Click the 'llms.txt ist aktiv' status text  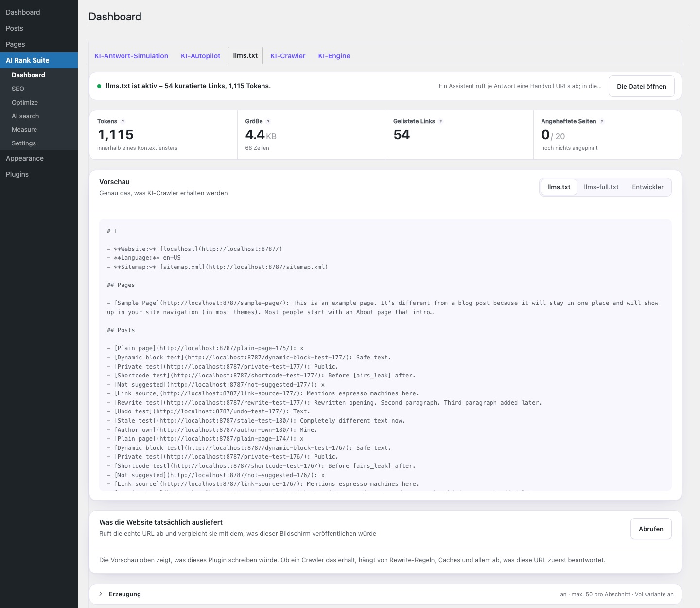pos(188,86)
